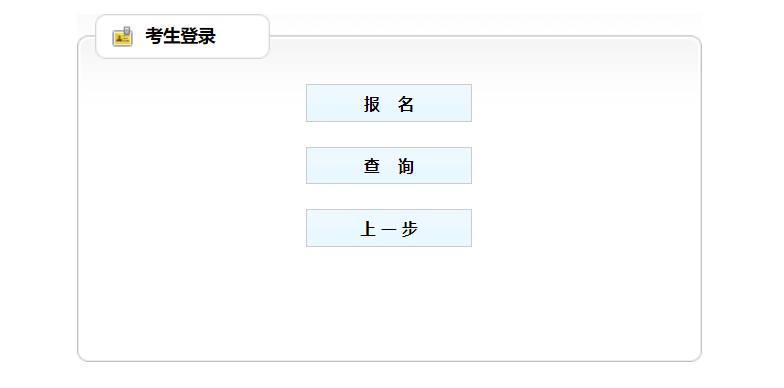Go back with the 上一步 button

tap(389, 228)
